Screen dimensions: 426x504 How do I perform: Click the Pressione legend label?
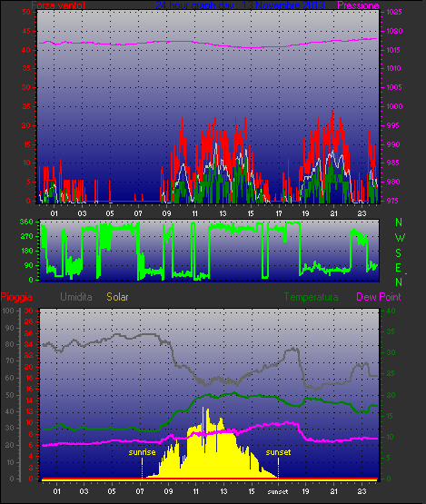click(x=358, y=5)
